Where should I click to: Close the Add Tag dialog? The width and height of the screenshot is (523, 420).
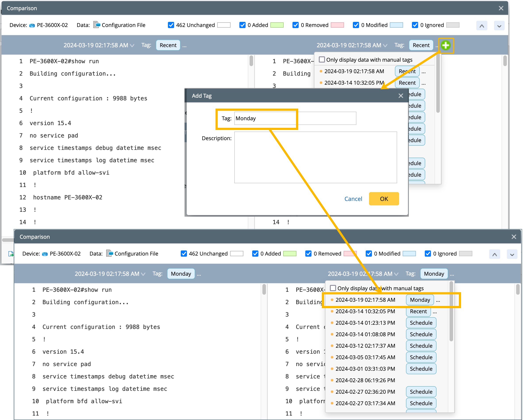tap(400, 96)
